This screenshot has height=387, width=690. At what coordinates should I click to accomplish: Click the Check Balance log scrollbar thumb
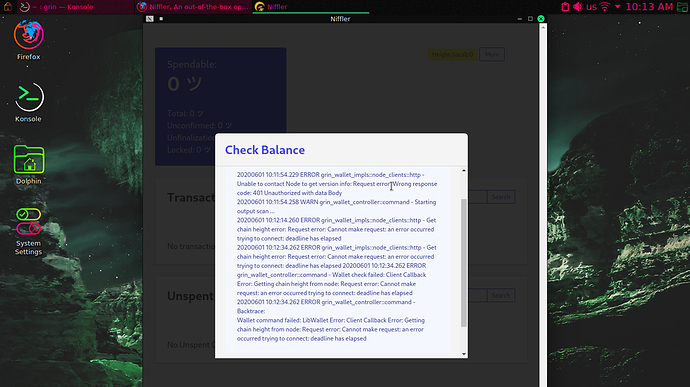[463, 263]
